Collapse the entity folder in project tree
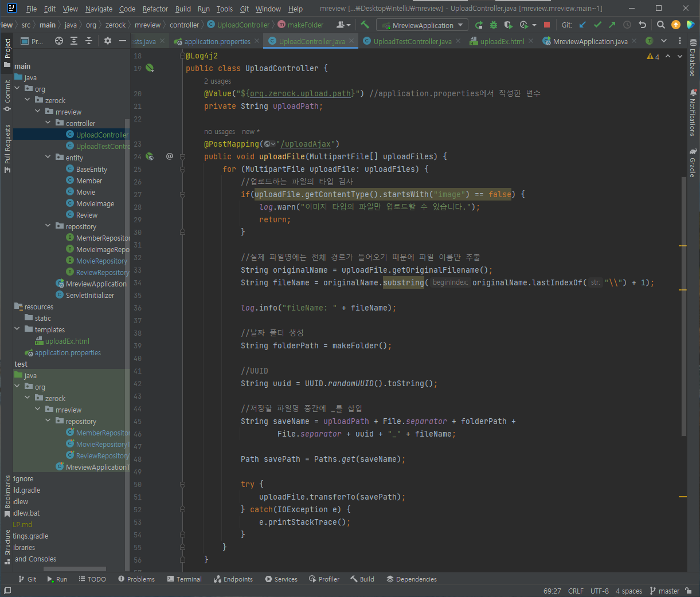This screenshot has width=700, height=597. click(x=48, y=158)
